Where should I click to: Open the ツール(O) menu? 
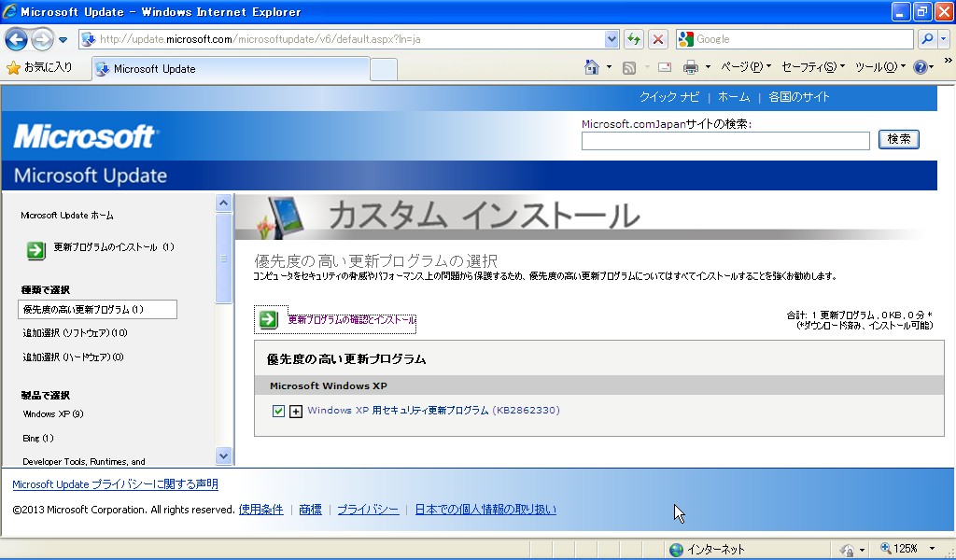coord(880,67)
